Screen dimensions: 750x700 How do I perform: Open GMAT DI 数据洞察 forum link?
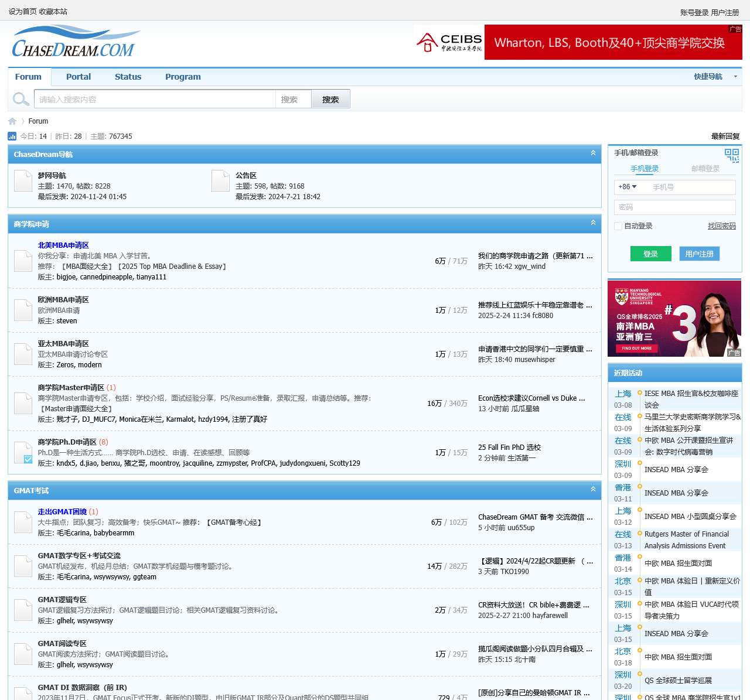(83, 688)
